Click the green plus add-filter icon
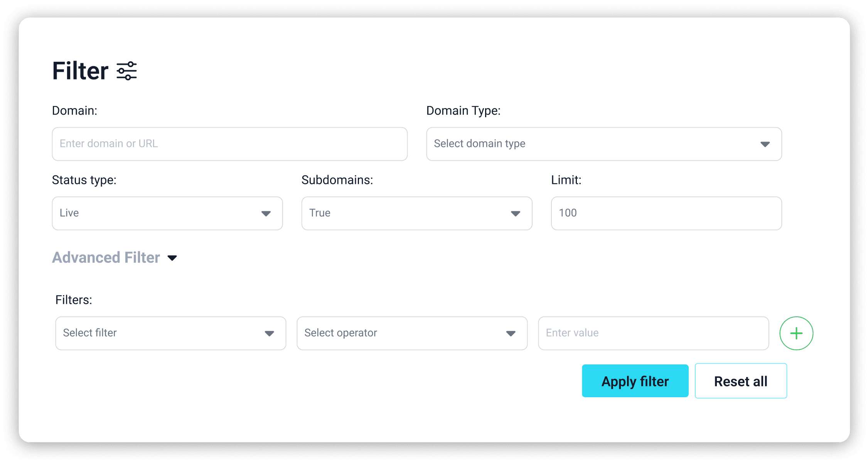The width and height of the screenshot is (868, 462). pos(796,333)
